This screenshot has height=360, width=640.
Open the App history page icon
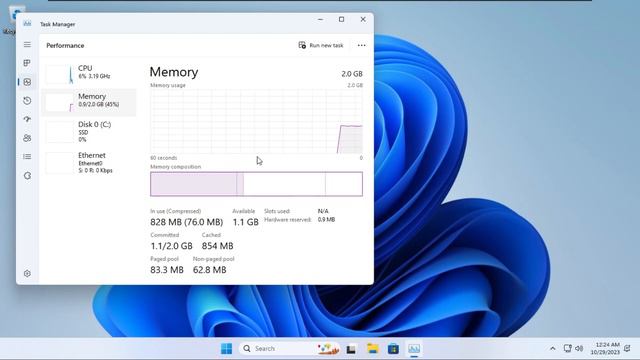point(27,100)
